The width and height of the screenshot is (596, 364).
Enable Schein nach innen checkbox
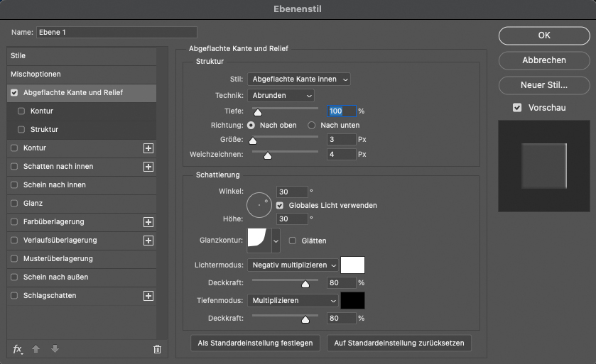coord(14,185)
